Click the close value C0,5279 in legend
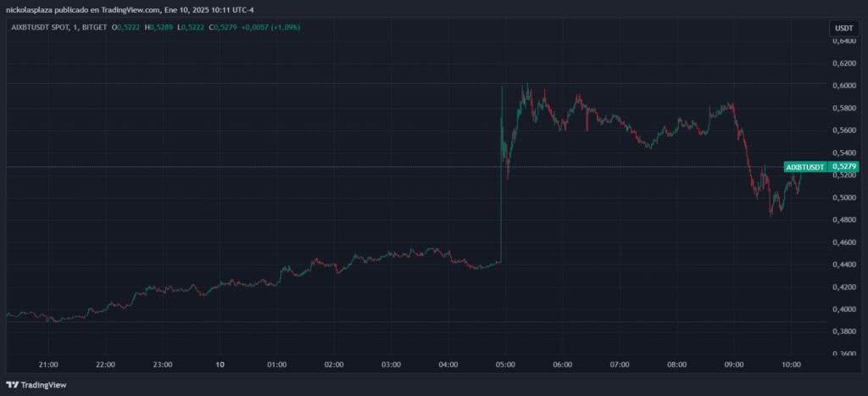The height and width of the screenshot is (396, 868). pos(222,27)
